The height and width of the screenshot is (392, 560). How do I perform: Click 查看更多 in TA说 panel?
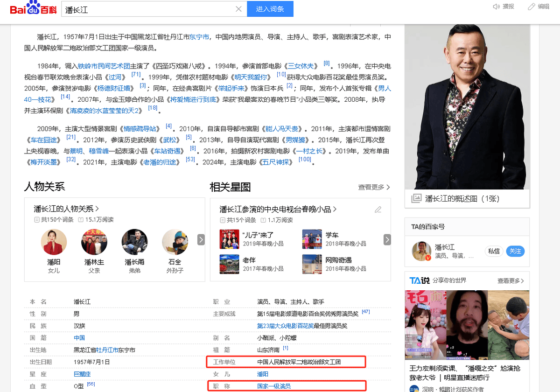511,281
